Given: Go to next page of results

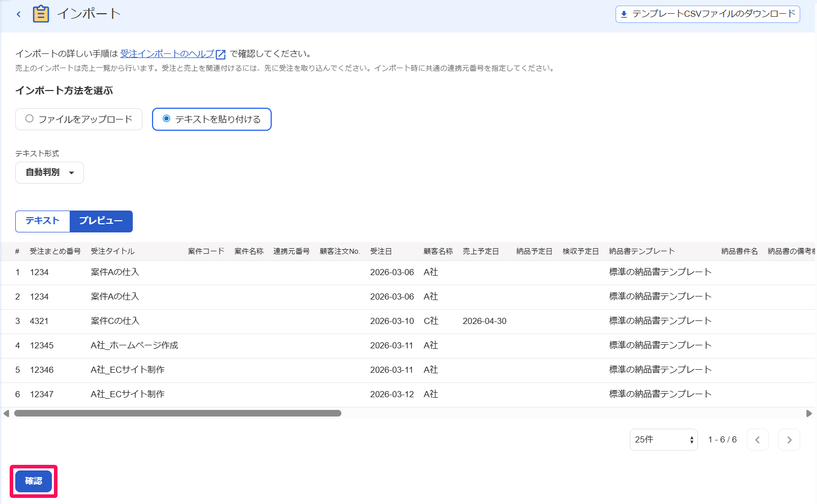Looking at the screenshot, I should [789, 440].
